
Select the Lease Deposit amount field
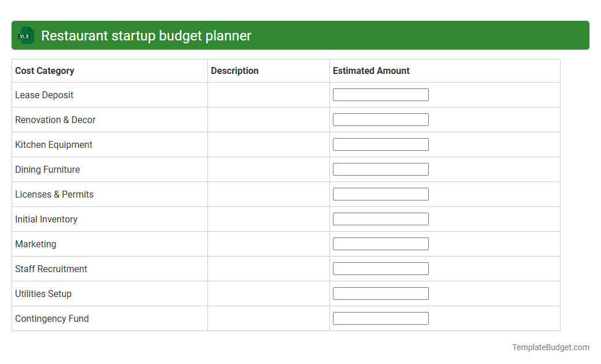pyautogui.click(x=380, y=94)
